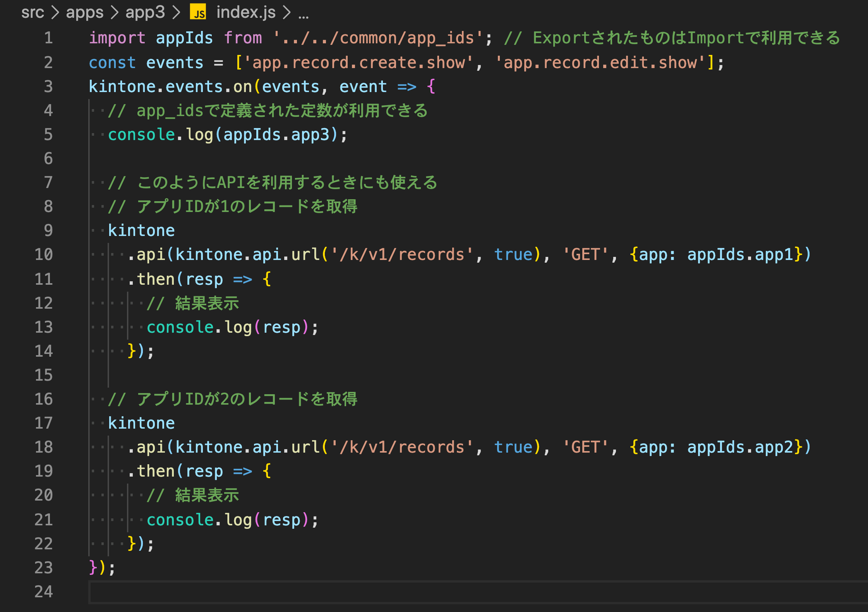Click the import path '../../common/app_ids' string
Image resolution: width=868 pixels, height=612 pixels.
[x=378, y=38]
